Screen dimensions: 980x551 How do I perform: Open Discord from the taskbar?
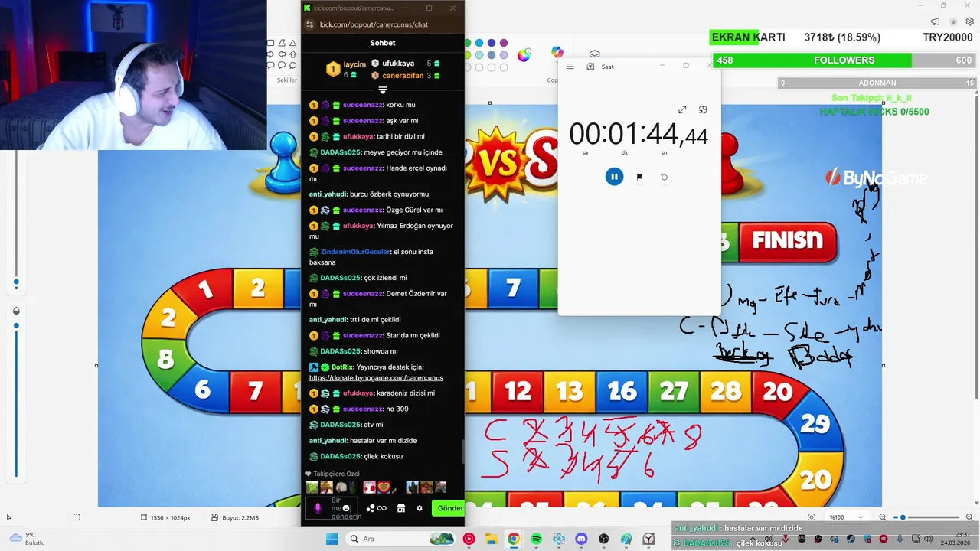click(x=581, y=539)
